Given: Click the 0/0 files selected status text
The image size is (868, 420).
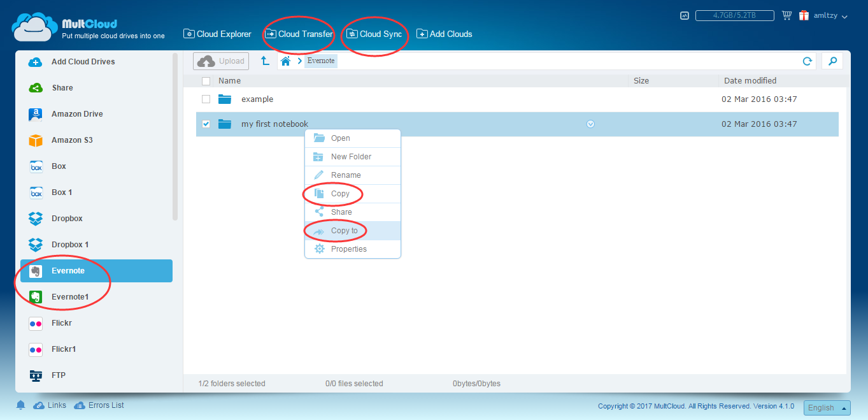Looking at the screenshot, I should click(354, 384).
